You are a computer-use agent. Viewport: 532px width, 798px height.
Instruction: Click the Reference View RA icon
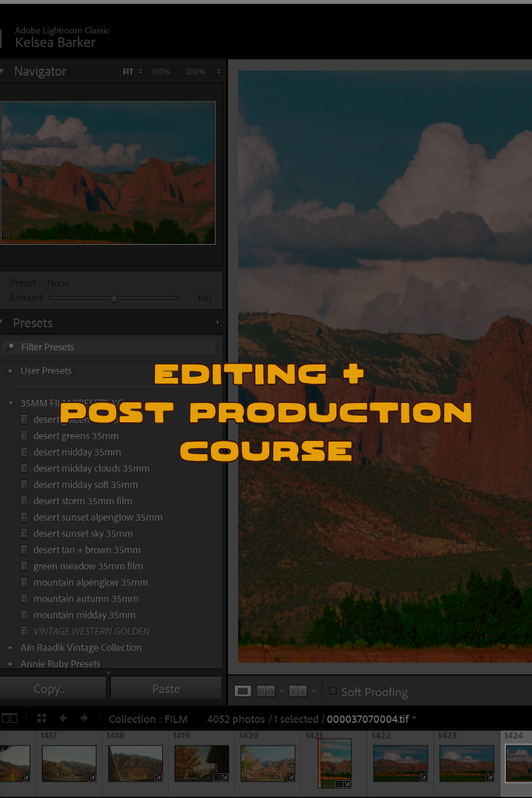(x=265, y=692)
